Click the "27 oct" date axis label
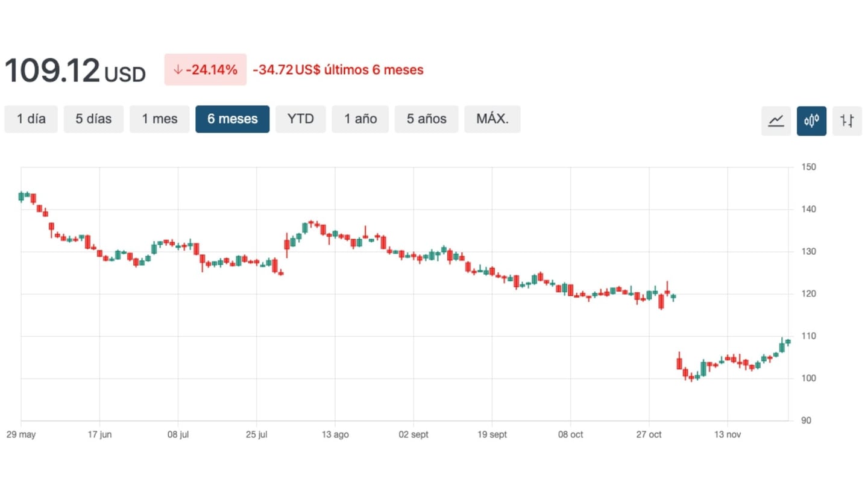 tap(649, 434)
